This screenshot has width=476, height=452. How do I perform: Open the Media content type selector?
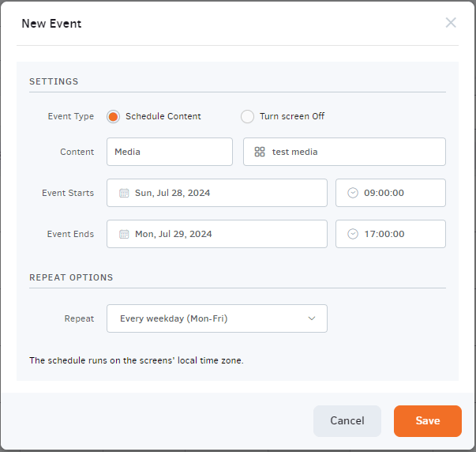pos(169,152)
